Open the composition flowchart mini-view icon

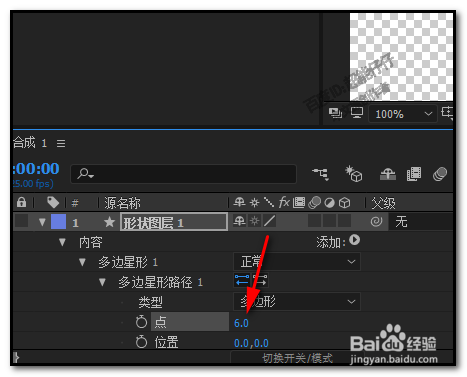coord(320,174)
